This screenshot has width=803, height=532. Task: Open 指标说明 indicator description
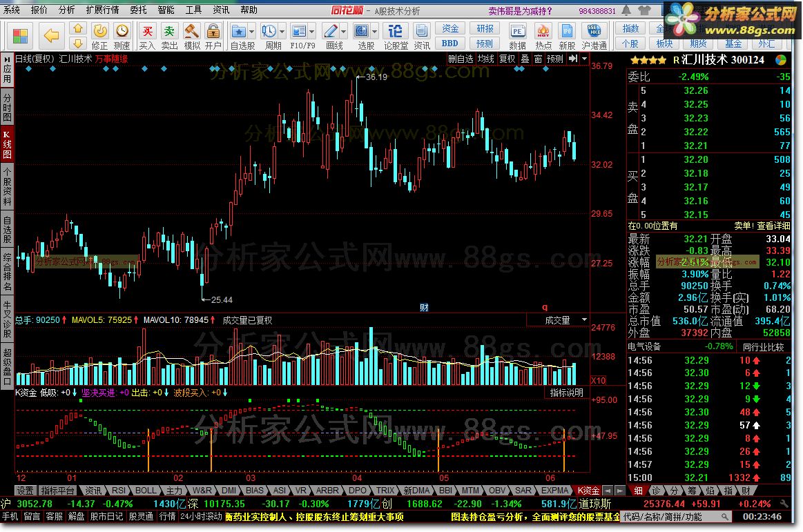pyautogui.click(x=566, y=393)
